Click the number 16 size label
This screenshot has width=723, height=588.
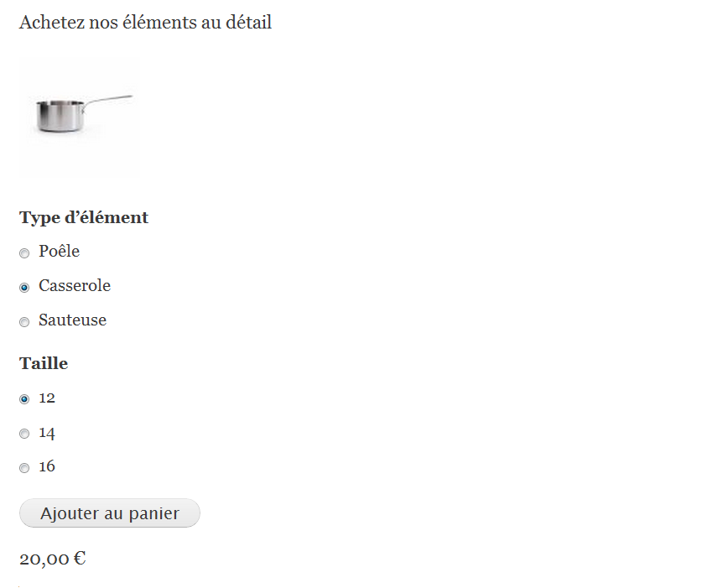pyautogui.click(x=47, y=466)
